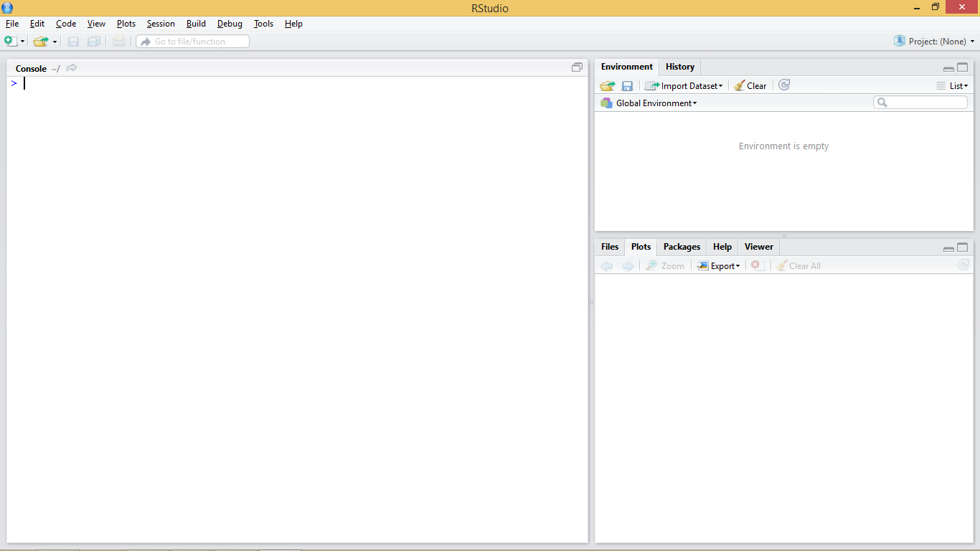The height and width of the screenshot is (551, 980).
Task: Open the Session menu
Action: (x=161, y=24)
